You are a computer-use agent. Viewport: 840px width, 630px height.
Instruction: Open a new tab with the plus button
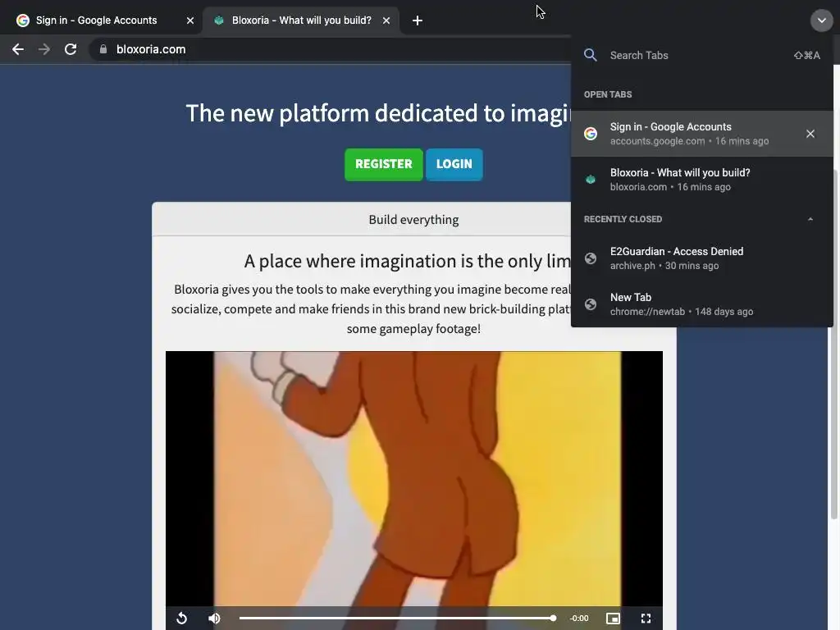[418, 21]
